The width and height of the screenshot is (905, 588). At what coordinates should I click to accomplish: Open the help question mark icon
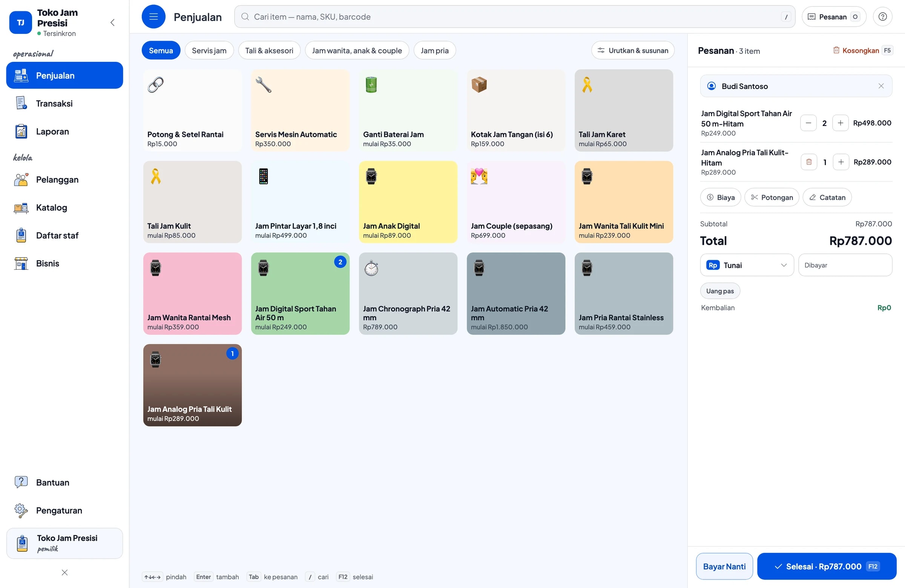(882, 16)
